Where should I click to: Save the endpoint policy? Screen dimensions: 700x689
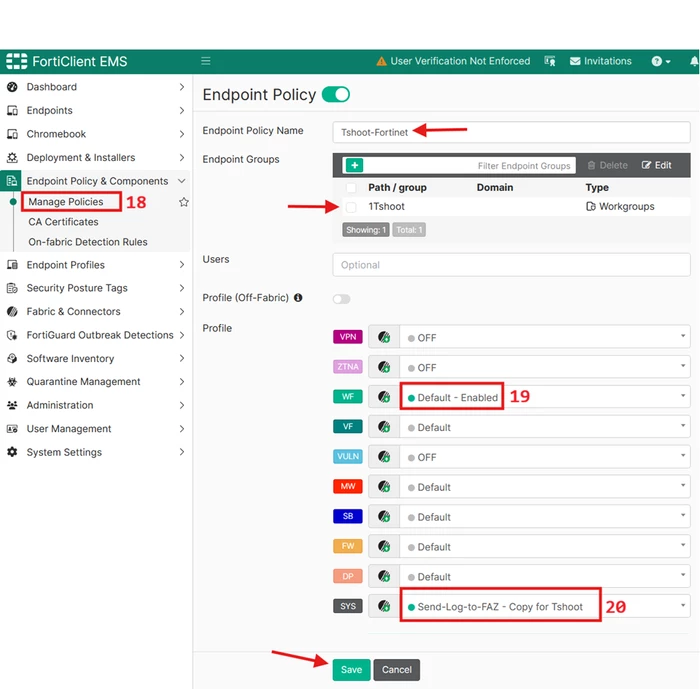point(351,669)
